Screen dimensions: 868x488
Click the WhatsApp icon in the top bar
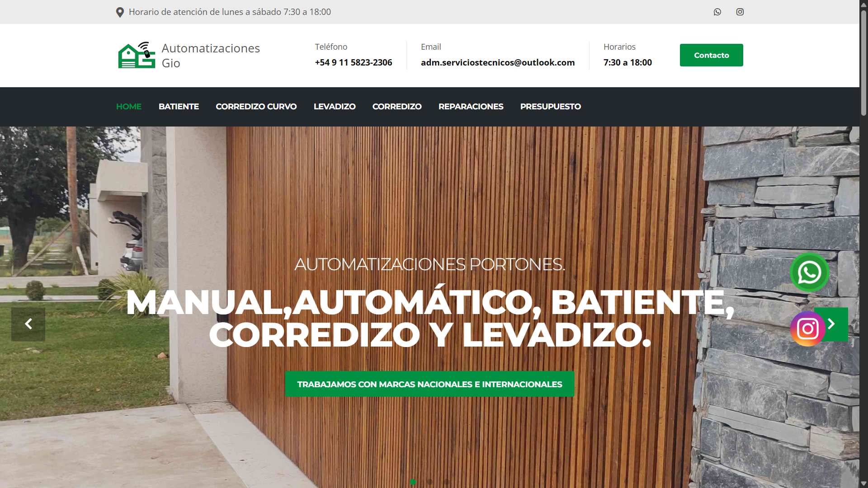click(x=717, y=12)
